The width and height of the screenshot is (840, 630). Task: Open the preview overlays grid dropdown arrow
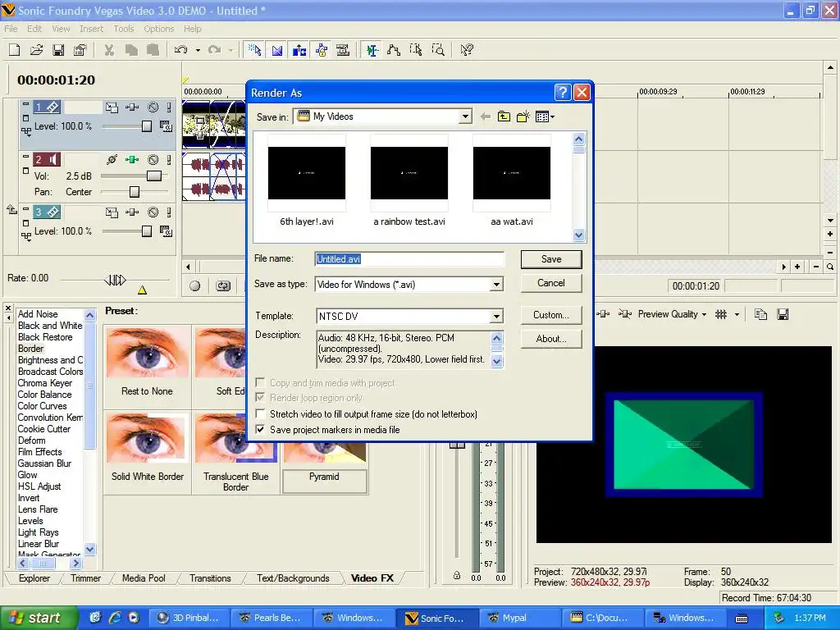737,314
